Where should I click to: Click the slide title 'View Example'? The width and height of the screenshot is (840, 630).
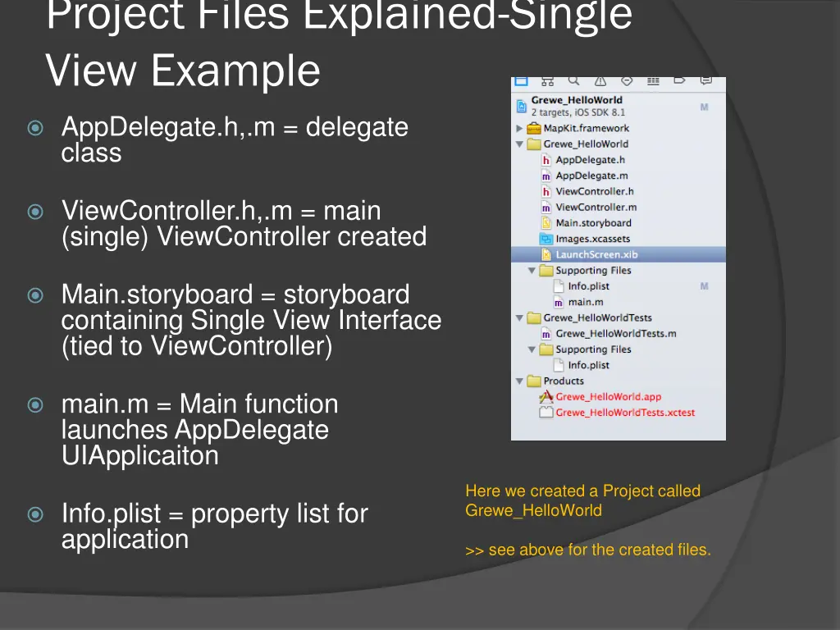point(183,71)
